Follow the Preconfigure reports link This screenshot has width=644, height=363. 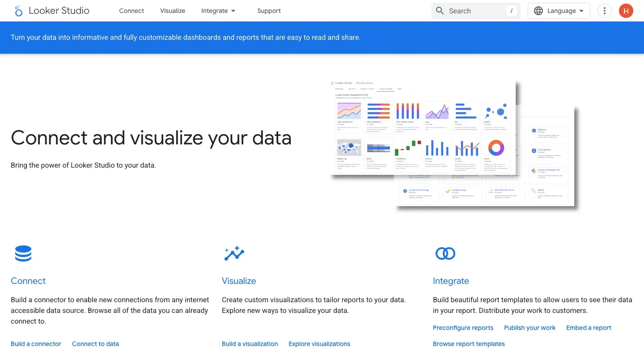pyautogui.click(x=463, y=328)
